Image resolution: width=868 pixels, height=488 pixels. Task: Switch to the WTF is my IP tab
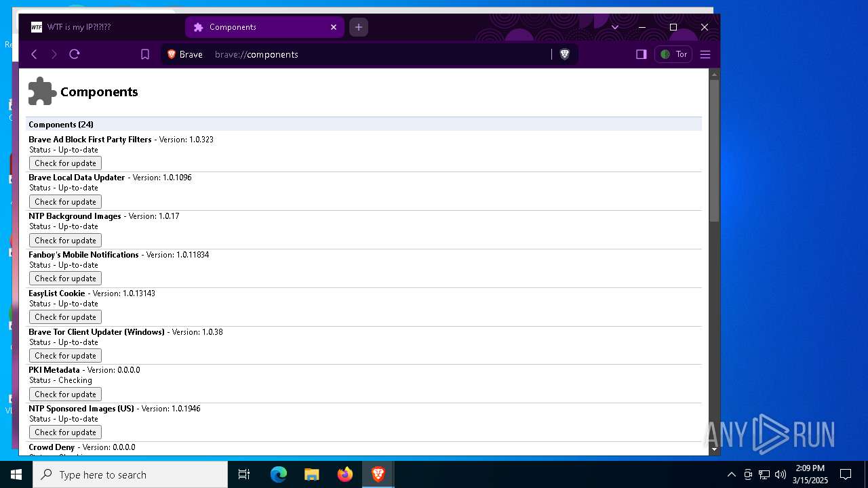pyautogui.click(x=102, y=27)
